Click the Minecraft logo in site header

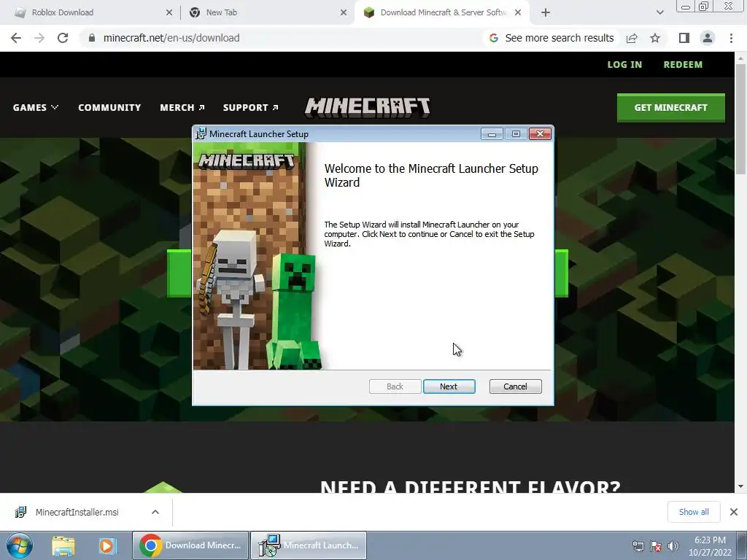click(x=368, y=107)
